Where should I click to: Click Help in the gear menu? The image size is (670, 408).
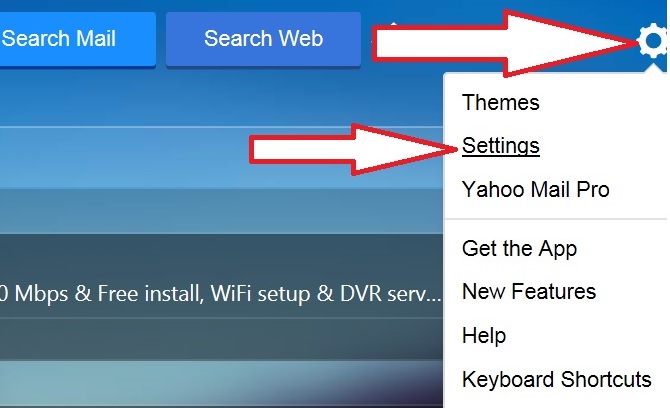484,335
